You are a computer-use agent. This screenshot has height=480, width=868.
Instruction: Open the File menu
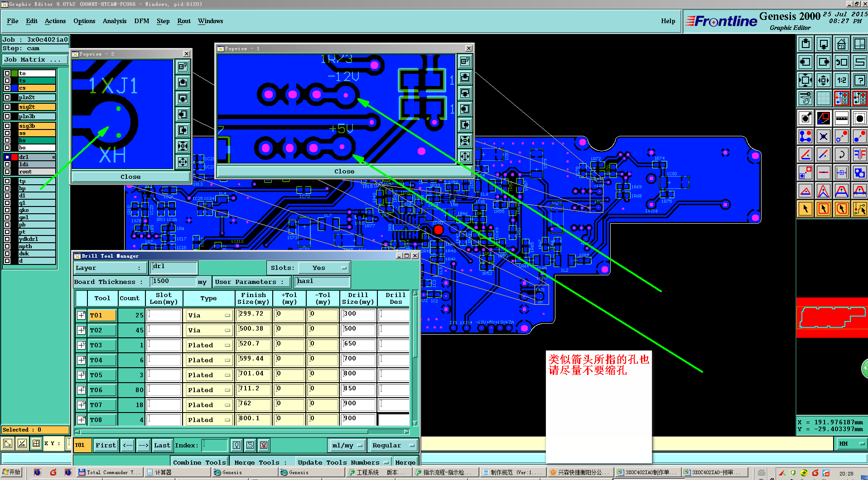(13, 21)
